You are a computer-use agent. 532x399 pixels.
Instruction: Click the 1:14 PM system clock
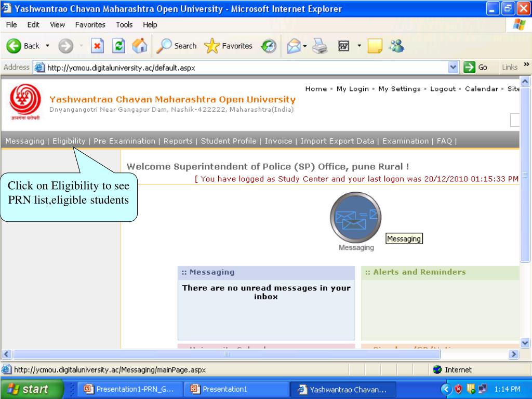click(507, 389)
